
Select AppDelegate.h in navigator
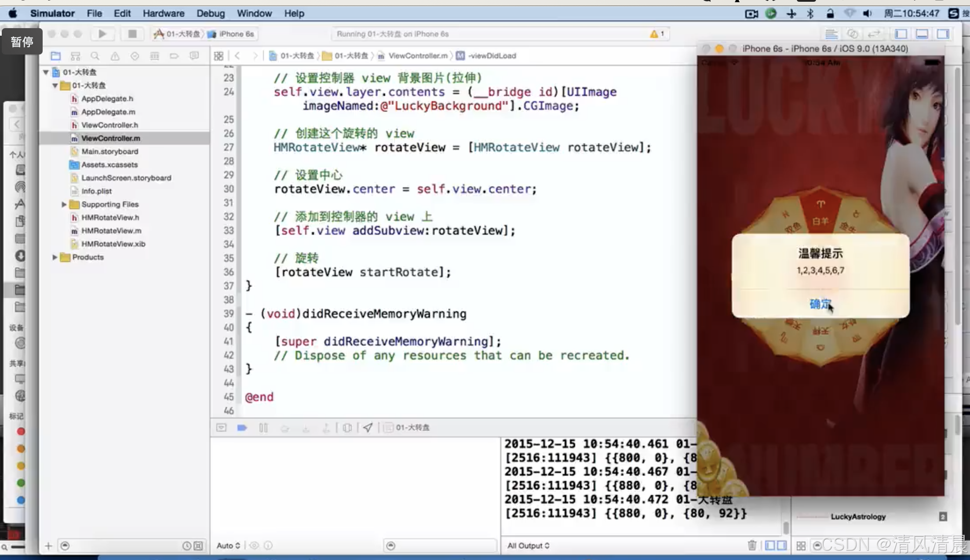pos(107,98)
